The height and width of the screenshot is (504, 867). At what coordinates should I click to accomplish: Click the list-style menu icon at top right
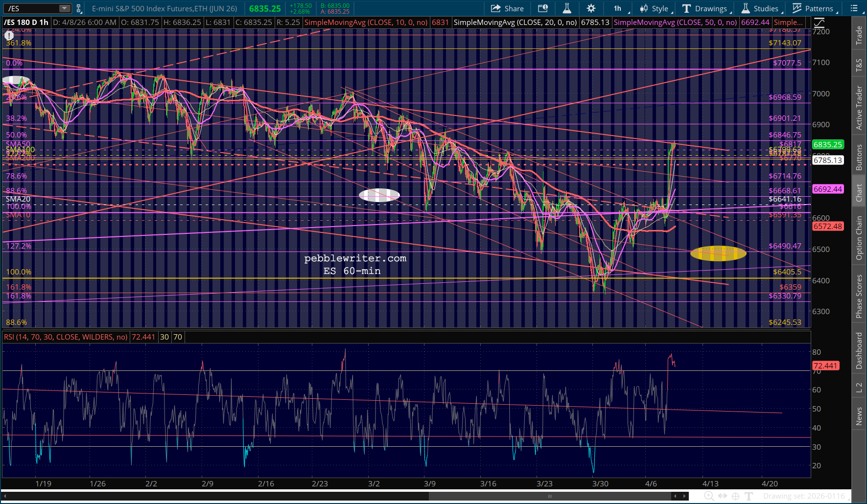854,8
